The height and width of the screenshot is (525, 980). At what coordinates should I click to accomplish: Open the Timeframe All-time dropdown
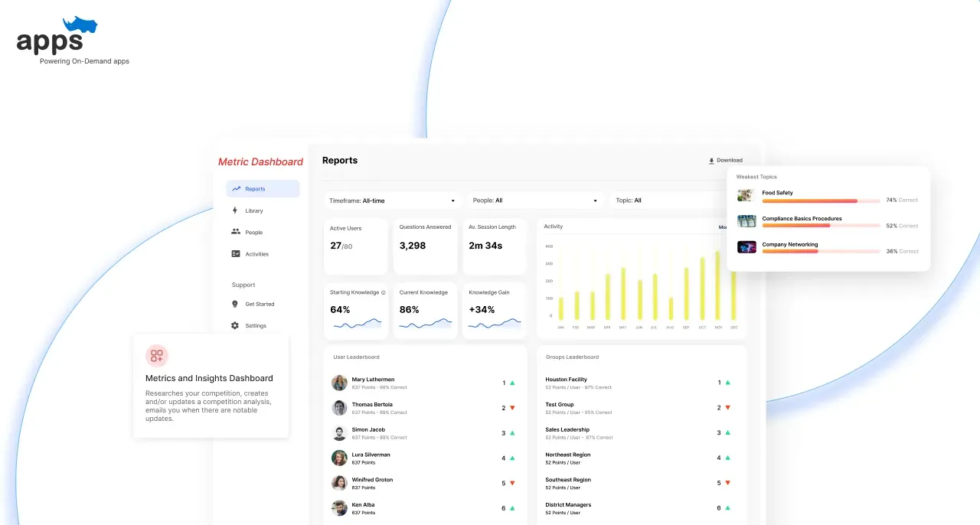pos(393,201)
